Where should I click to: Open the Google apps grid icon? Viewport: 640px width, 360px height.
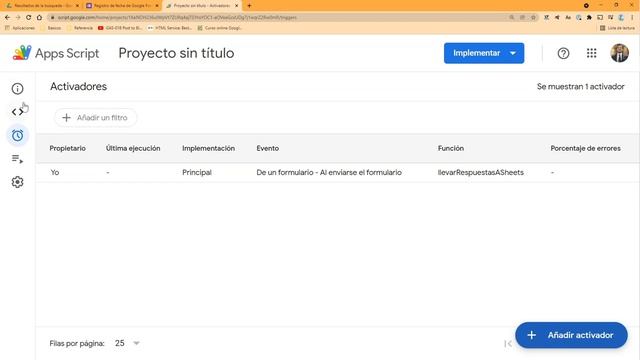[x=591, y=53]
